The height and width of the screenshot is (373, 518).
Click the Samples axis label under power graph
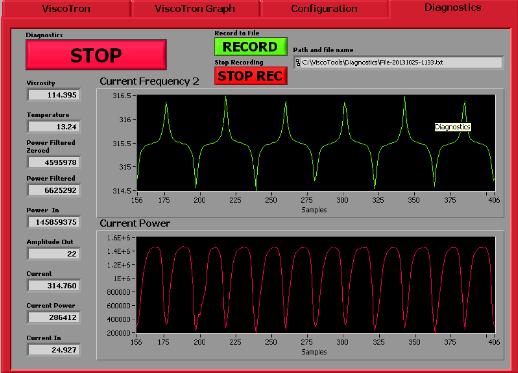(x=314, y=352)
